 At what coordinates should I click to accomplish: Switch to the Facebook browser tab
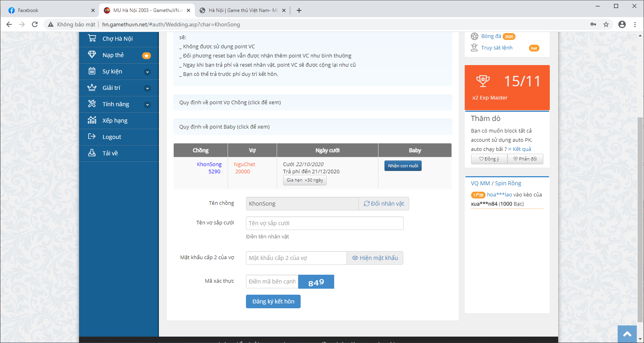pos(48,10)
